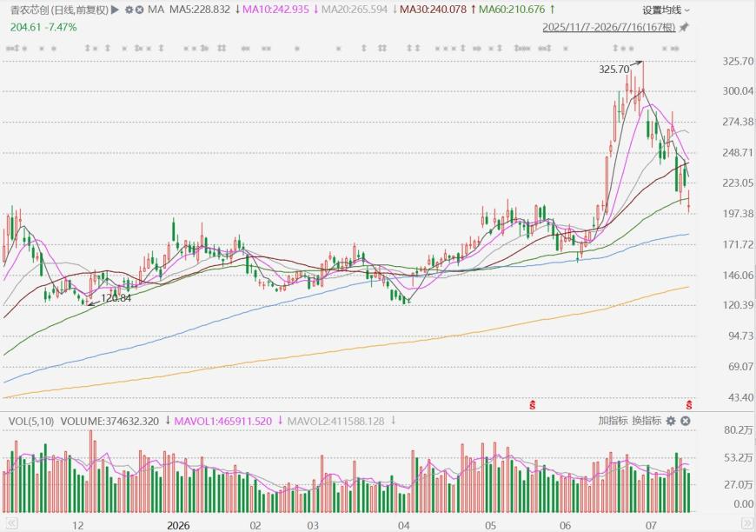Click the 120.84 low price annotation on the chart
756x532 pixels.
tap(116, 298)
